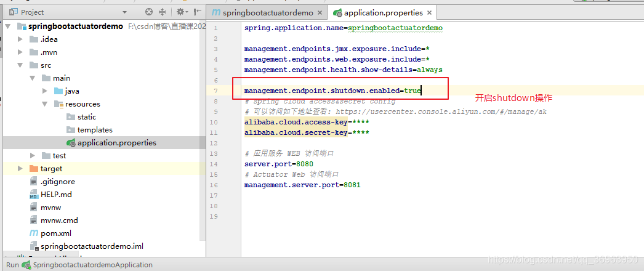
Task: Select the springbootactuatordemo project root in tree
Action: click(x=76, y=26)
